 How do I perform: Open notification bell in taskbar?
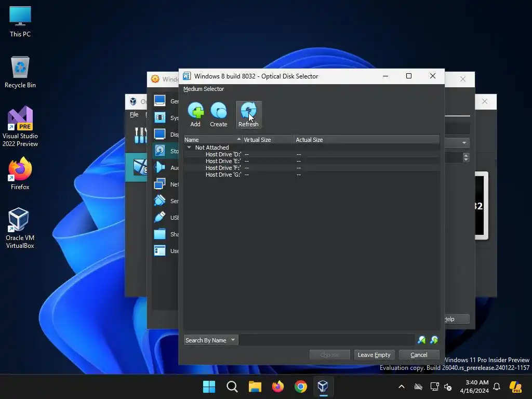click(497, 387)
